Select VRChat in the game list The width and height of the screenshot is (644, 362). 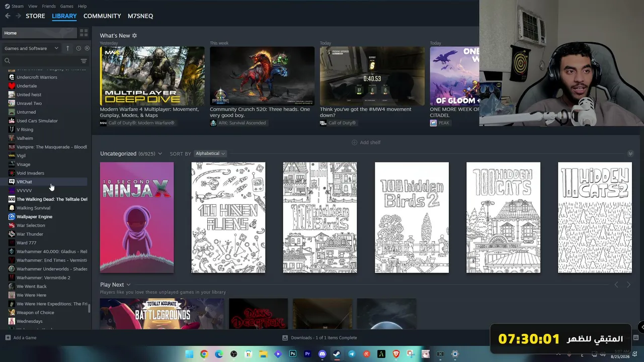coord(24,182)
